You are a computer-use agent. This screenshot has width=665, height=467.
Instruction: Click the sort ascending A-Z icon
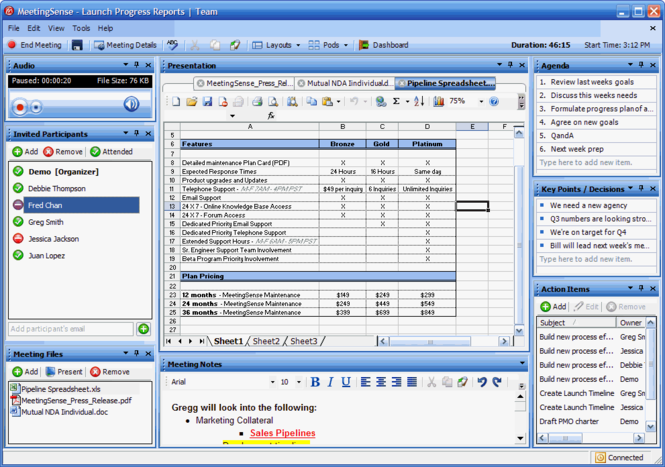pyautogui.click(x=419, y=101)
